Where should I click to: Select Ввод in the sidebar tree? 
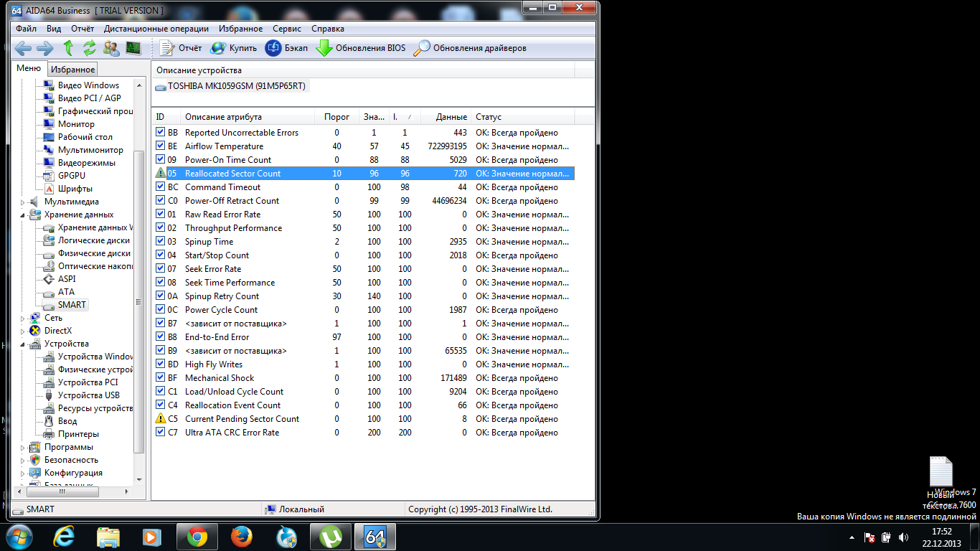pos(67,421)
